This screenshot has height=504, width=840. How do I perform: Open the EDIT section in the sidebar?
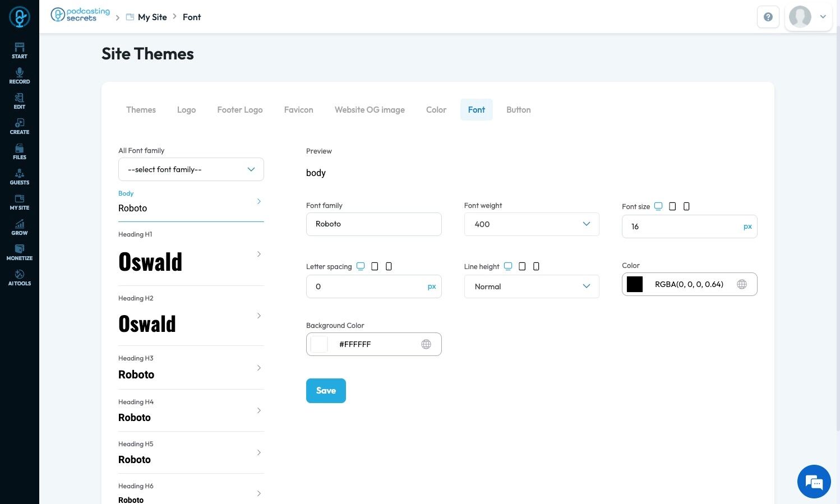click(20, 101)
